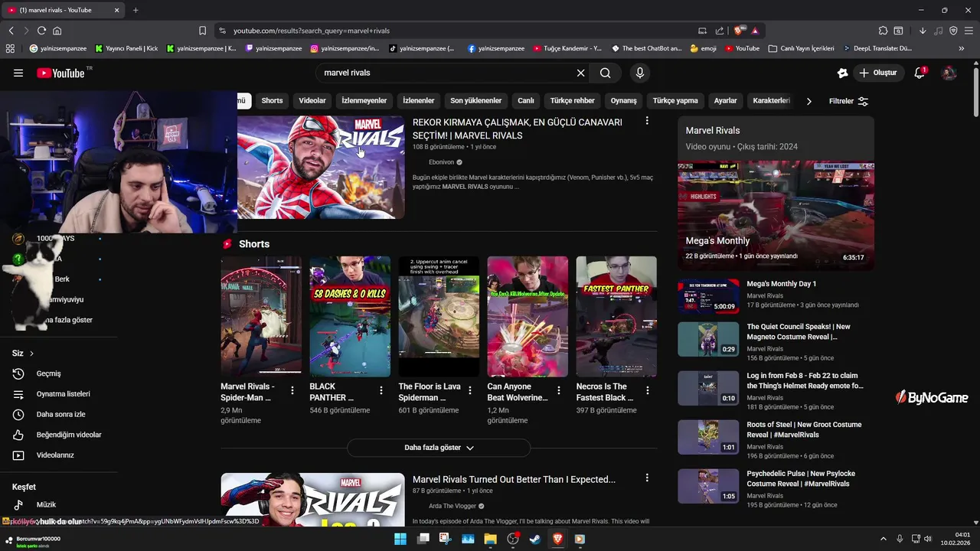980x551 pixels.
Task: Open options for Marvel Rivals Spider-Man short
Action: pos(292,390)
